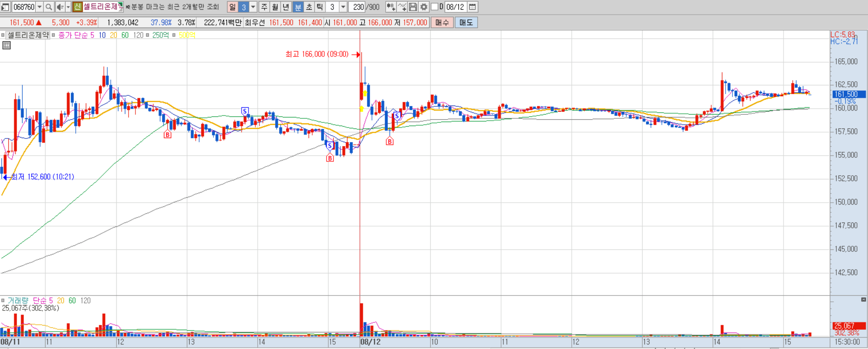Click the HC:-2.71 label
The image size is (868, 349).
coord(844,41)
